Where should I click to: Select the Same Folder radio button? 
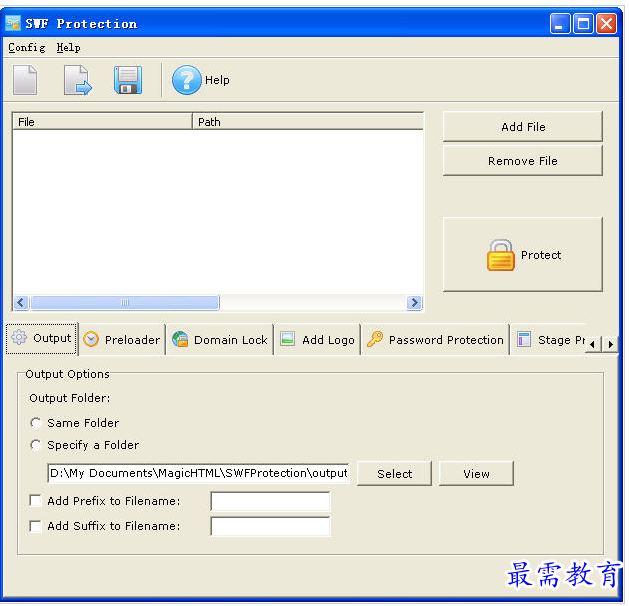[36, 423]
